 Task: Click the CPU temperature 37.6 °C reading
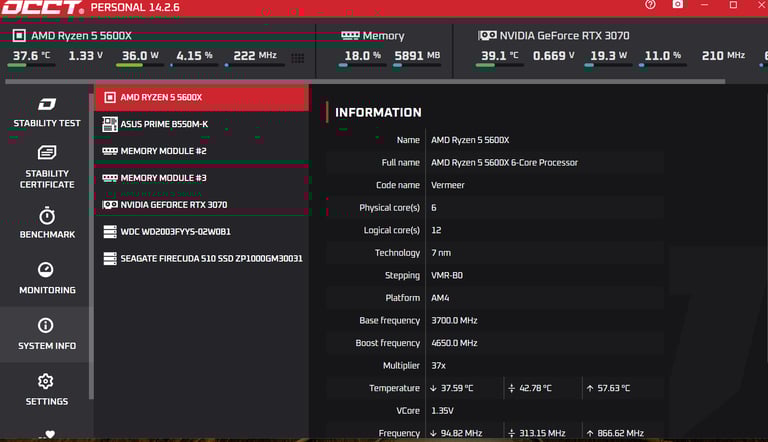31,56
